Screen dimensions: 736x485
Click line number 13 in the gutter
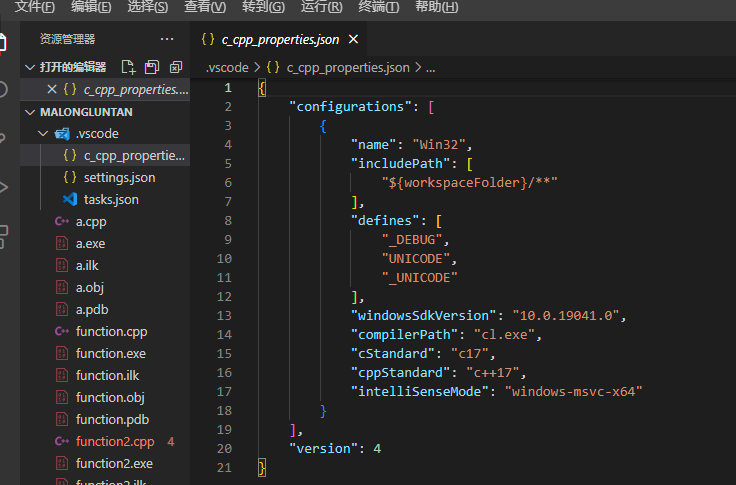[224, 316]
